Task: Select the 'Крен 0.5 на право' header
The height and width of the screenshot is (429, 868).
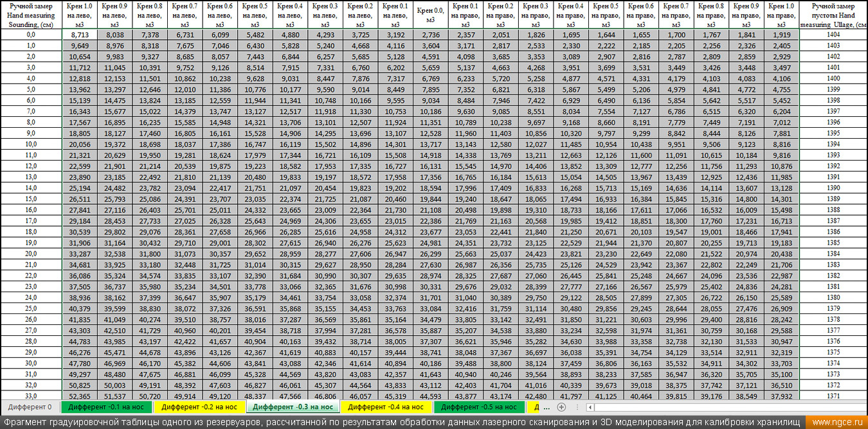Action: [x=606, y=15]
